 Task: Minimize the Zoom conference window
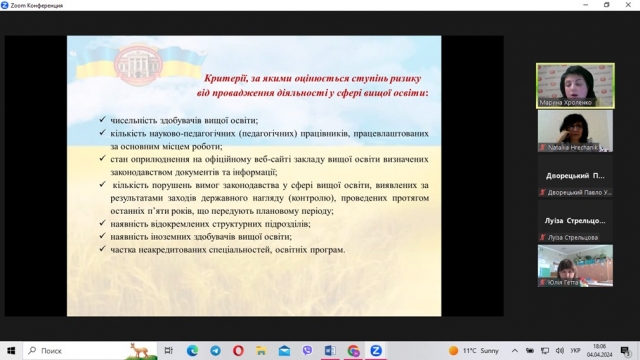click(x=586, y=5)
